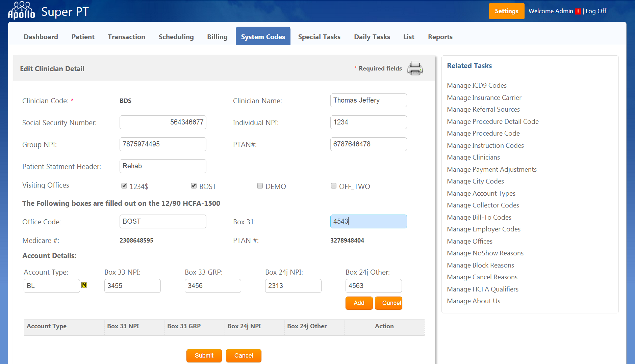Submit the clinician detail form
635x364 pixels.
[x=204, y=356]
